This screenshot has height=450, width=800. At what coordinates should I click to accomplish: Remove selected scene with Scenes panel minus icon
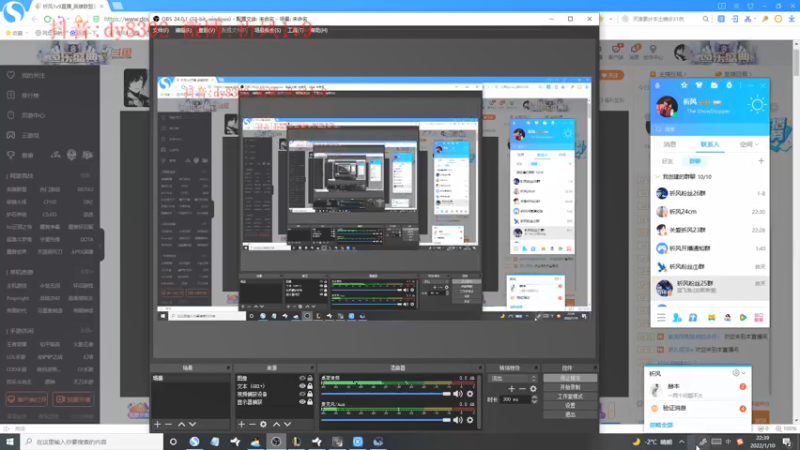tap(168, 424)
